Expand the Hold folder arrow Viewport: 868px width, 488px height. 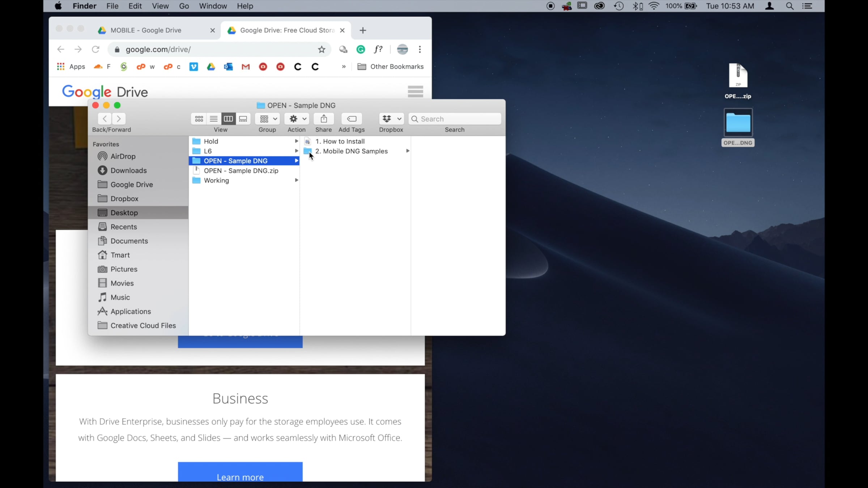(296, 141)
